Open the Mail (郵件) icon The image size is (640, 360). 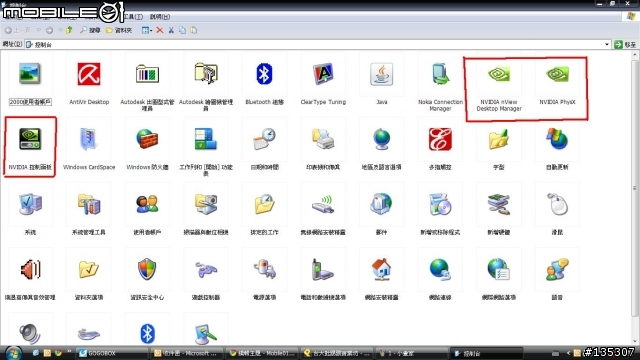pos(381,204)
